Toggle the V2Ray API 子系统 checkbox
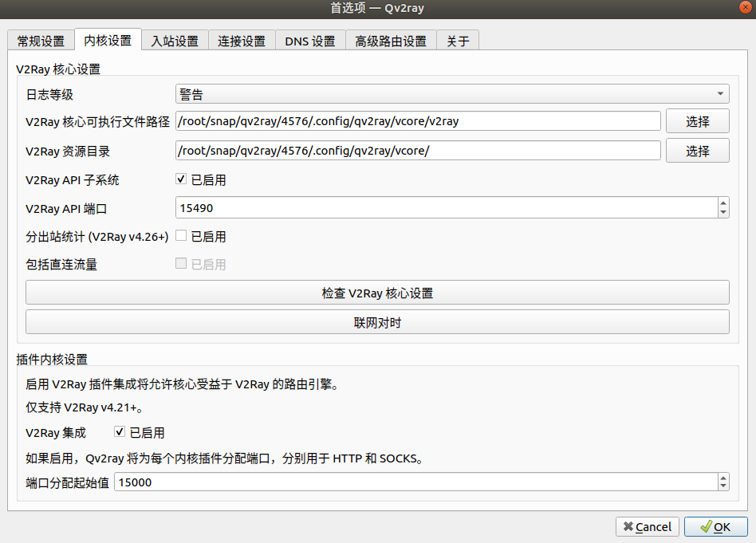This screenshot has width=756, height=543. click(x=181, y=179)
